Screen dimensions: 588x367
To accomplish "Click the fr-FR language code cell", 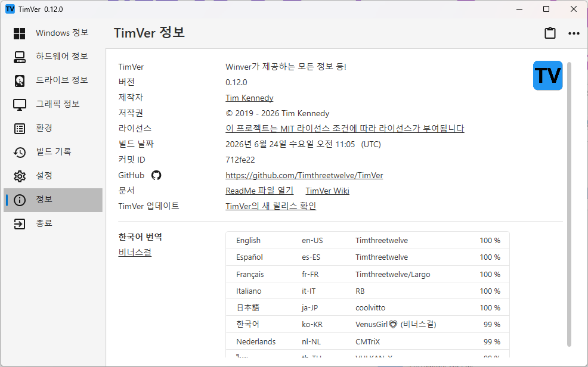I will pyautogui.click(x=310, y=275).
